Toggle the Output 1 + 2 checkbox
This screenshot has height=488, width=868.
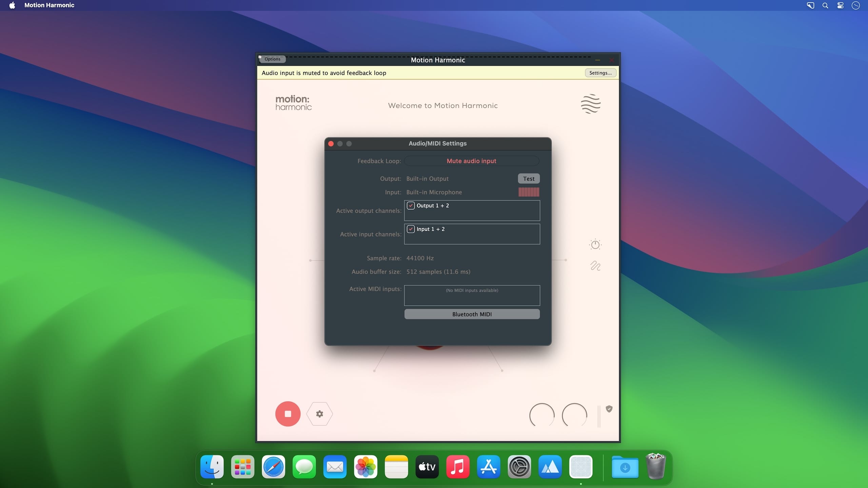(411, 206)
